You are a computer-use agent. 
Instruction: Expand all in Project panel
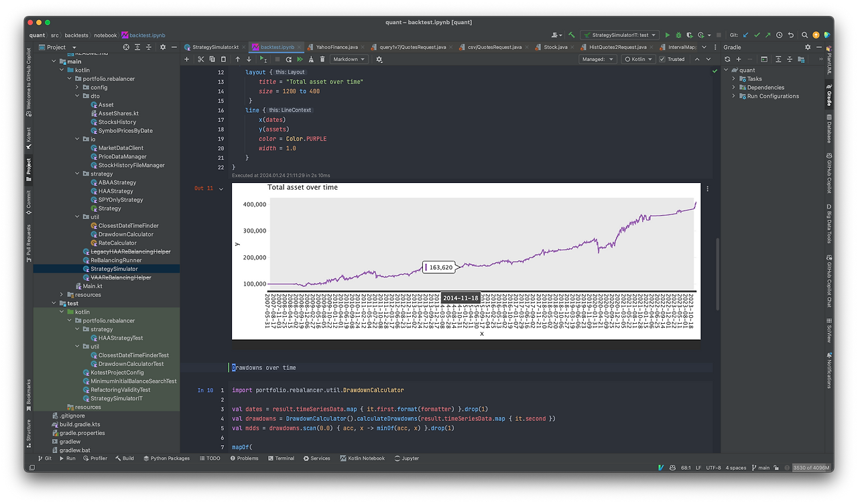(x=138, y=47)
